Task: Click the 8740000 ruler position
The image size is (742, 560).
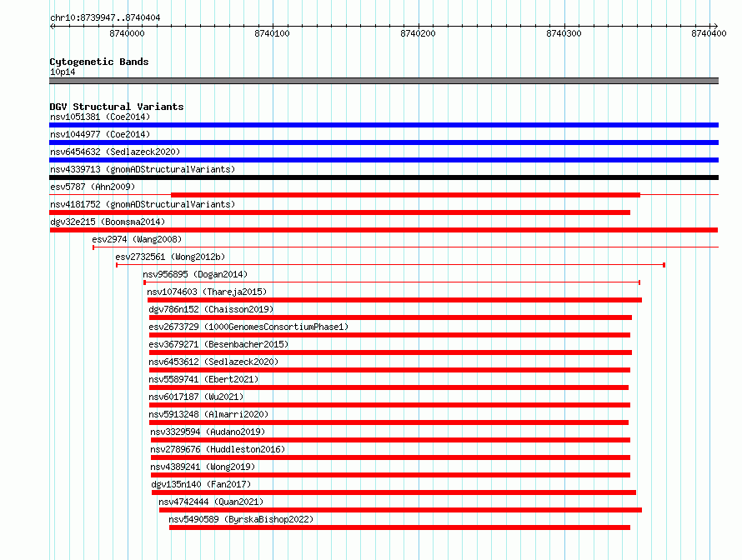Action: (127, 33)
